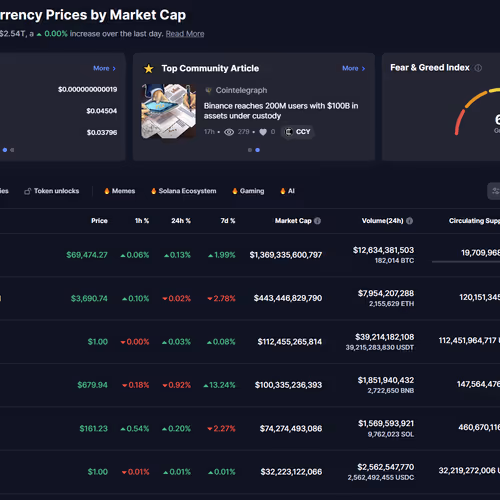Click Read More link in summary
500x500 pixels.
(185, 34)
